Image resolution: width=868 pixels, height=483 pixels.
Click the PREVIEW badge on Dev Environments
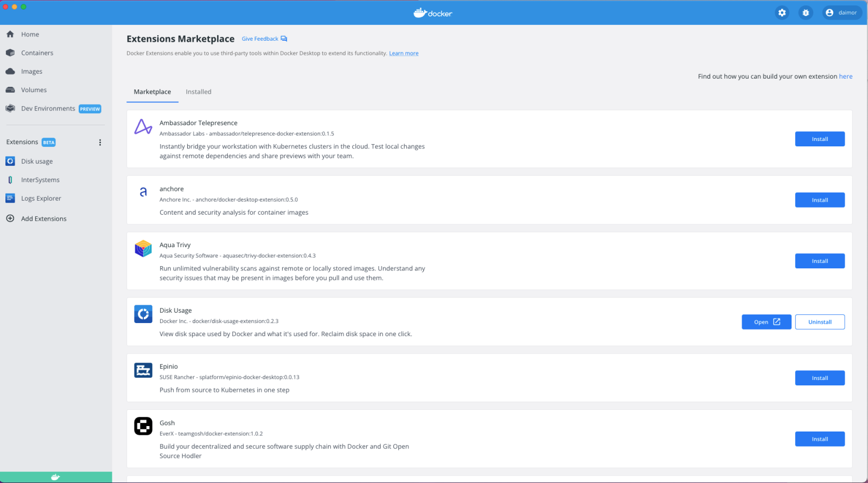[90, 109]
